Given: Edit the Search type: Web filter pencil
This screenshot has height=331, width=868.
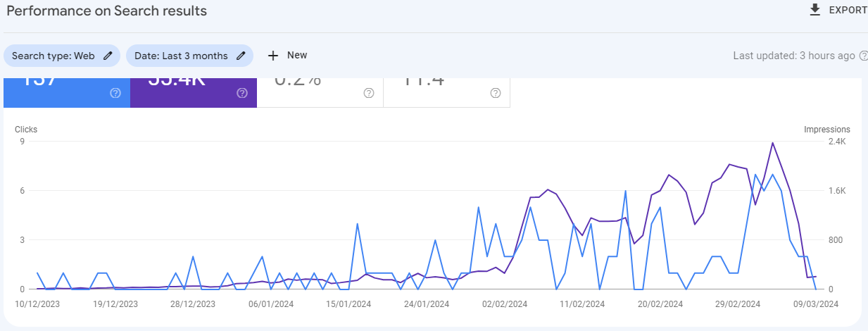Looking at the screenshot, I should tap(108, 56).
